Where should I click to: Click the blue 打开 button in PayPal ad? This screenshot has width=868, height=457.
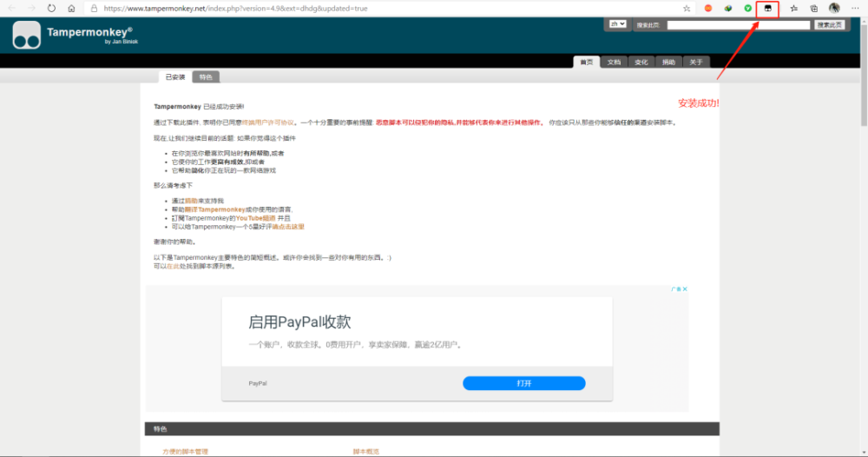523,383
